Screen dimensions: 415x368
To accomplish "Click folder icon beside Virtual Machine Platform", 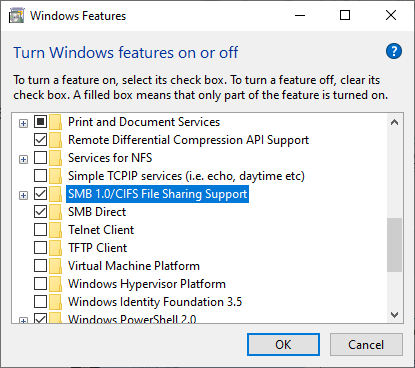I will tap(56, 266).
